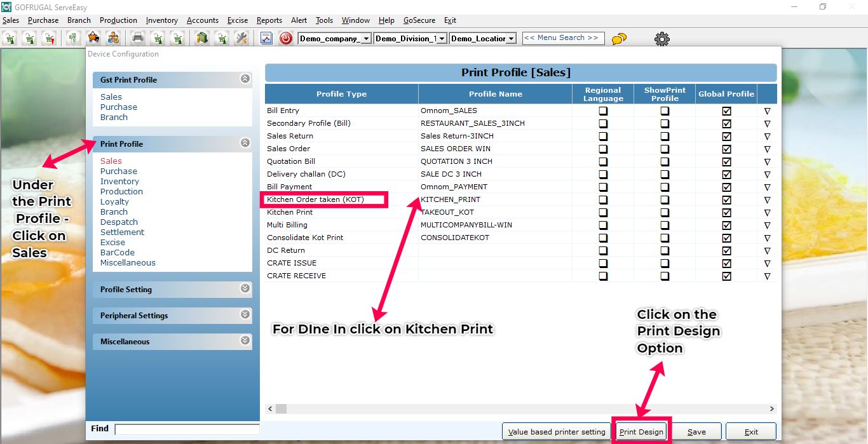Click the horizontal scrollbar under profile table
Viewport: 868px width, 444px height.
[520, 408]
